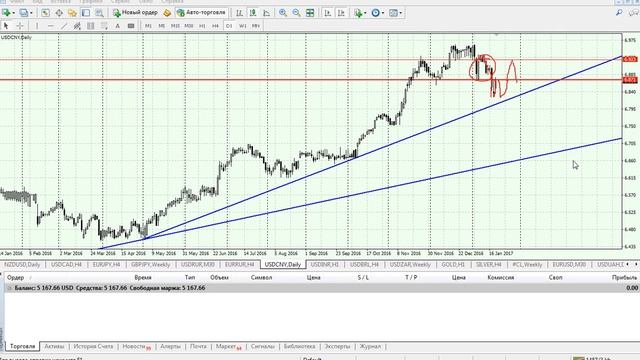The width and height of the screenshot is (640, 360).
Task: Open the Indicators list icon
Action: pyautogui.click(x=358, y=13)
